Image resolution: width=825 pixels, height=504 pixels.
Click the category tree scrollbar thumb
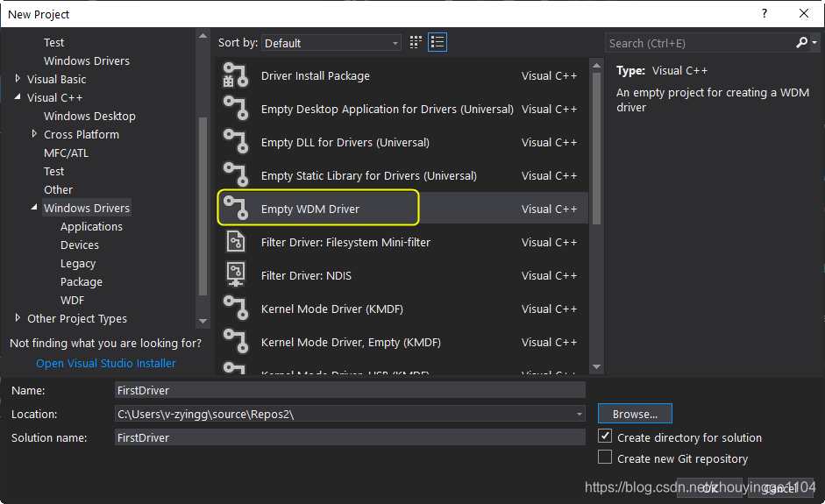coord(203,207)
